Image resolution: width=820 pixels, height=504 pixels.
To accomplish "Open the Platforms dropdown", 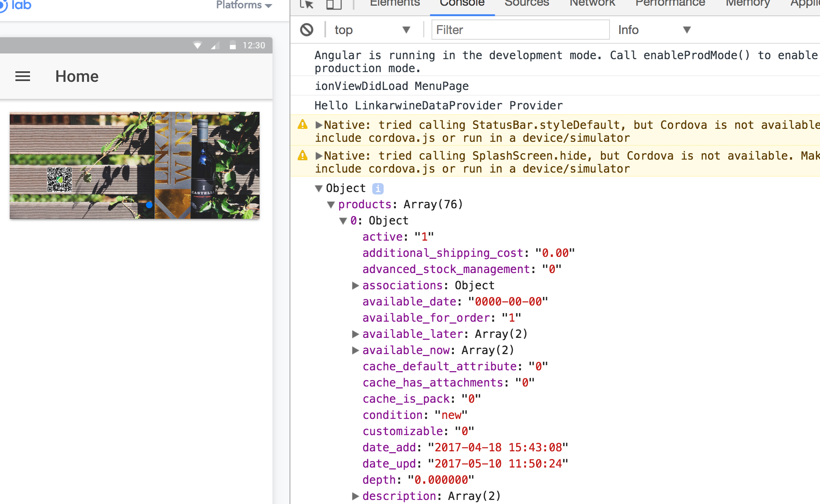I will pos(244,5).
